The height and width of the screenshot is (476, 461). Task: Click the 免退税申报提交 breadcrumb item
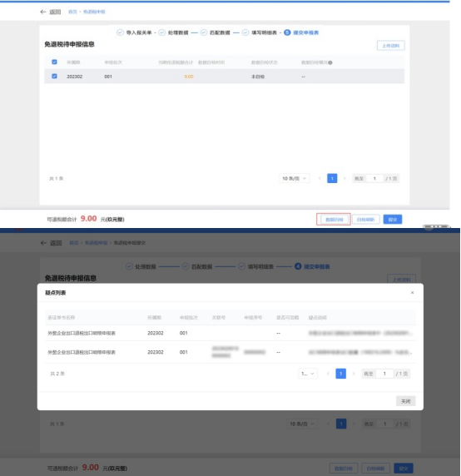(x=130, y=243)
